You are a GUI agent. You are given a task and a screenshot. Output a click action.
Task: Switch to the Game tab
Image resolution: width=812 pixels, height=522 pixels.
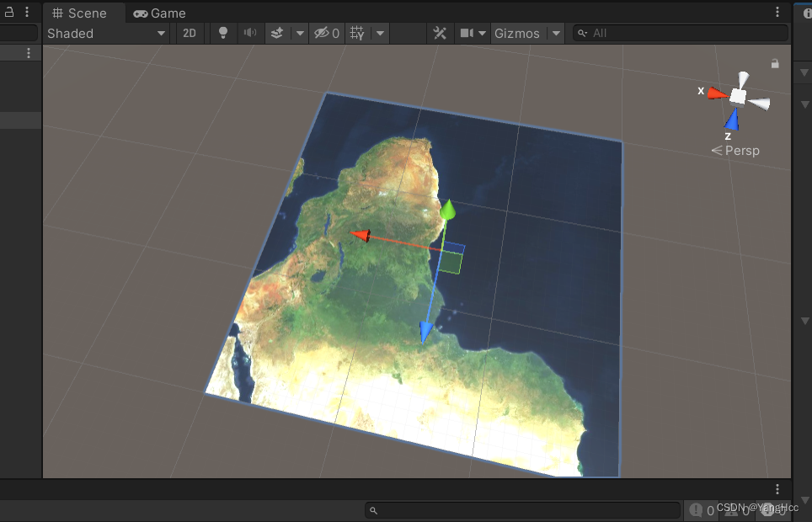(160, 13)
